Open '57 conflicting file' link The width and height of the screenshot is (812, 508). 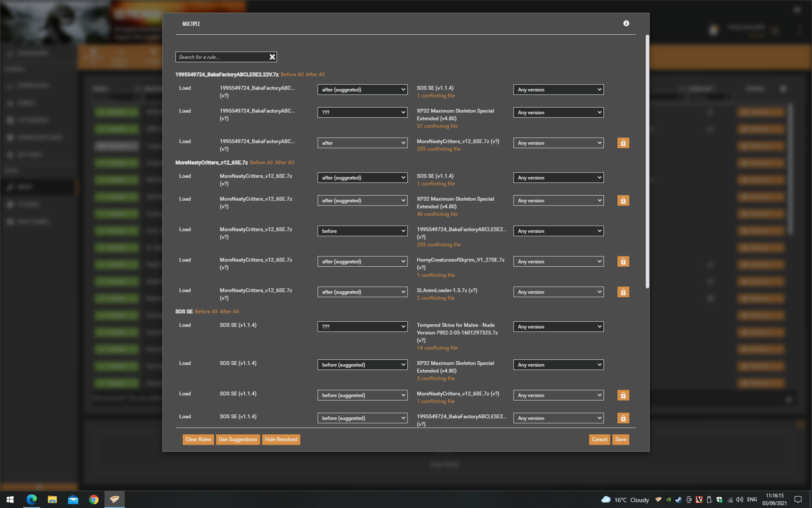(x=437, y=127)
